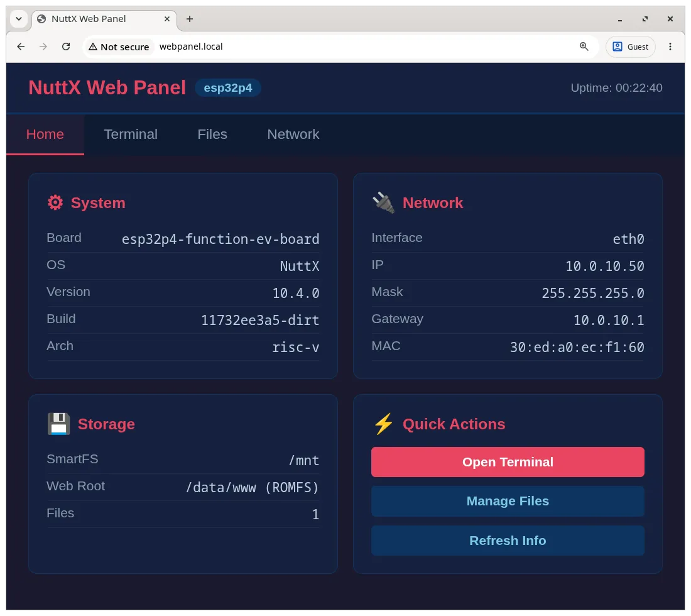
Task: Click the Quick Actions lightning icon
Action: (383, 424)
